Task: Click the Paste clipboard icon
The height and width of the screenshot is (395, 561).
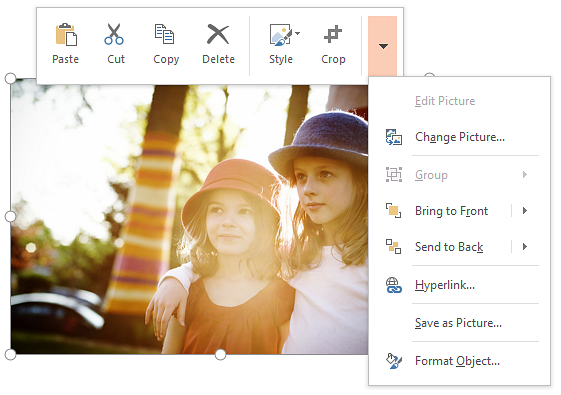Action: click(x=66, y=35)
